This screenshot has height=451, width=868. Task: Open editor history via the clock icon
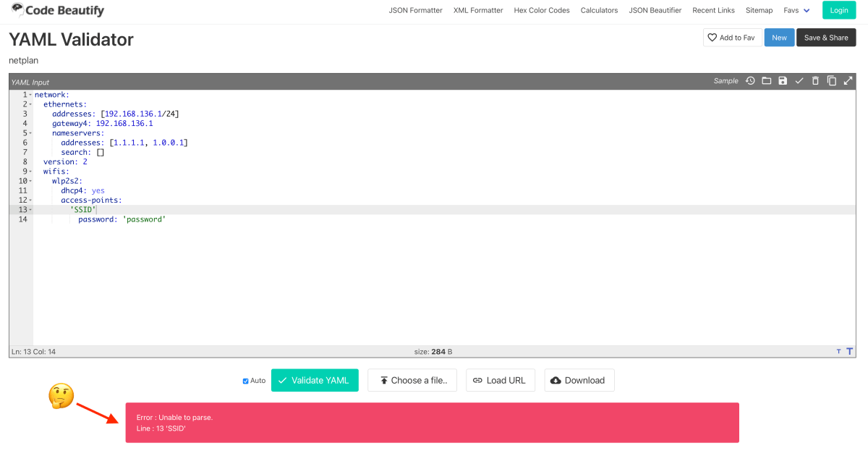pos(750,81)
